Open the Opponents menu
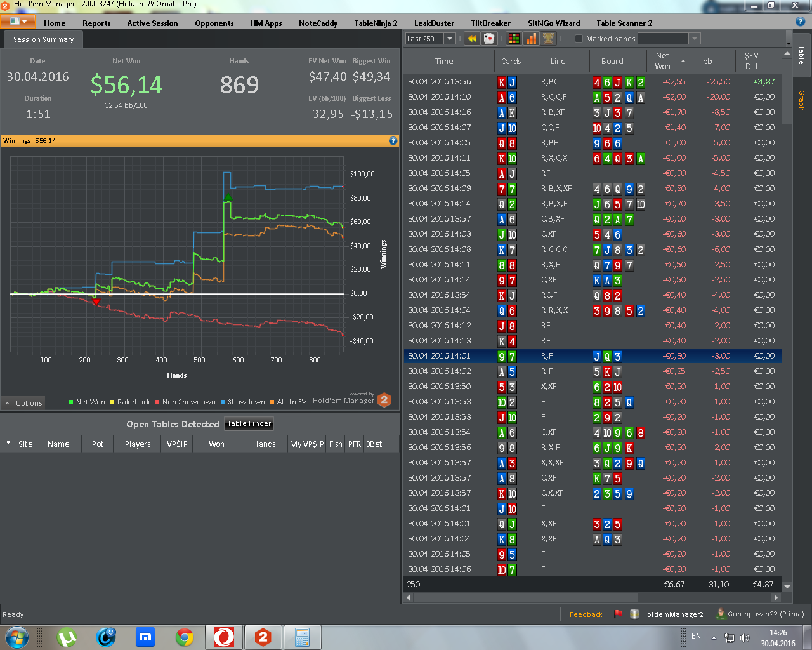The image size is (812, 650). click(214, 23)
